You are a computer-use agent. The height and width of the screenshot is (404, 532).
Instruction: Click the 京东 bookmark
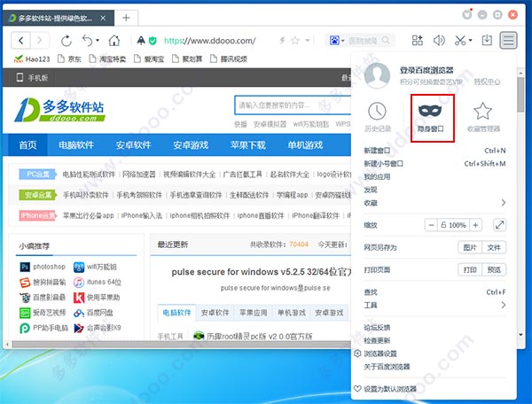pos(69,59)
